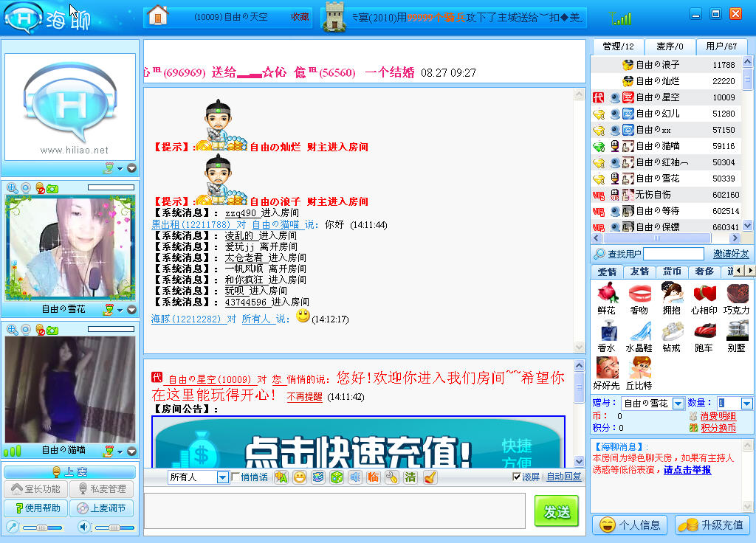This screenshot has height=543, width=756.
Task: Mute the speaker icon at bottom left
Action: pos(84,527)
